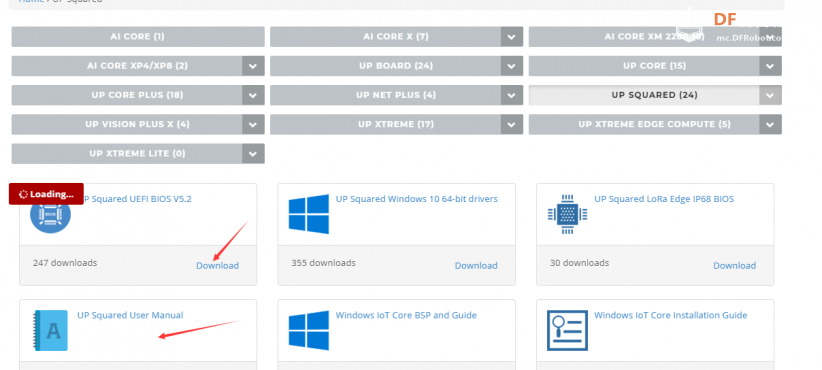Image resolution: width=822 pixels, height=370 pixels.
Task: Expand the UP XTREME LITE dropdown arrow
Action: 253,154
